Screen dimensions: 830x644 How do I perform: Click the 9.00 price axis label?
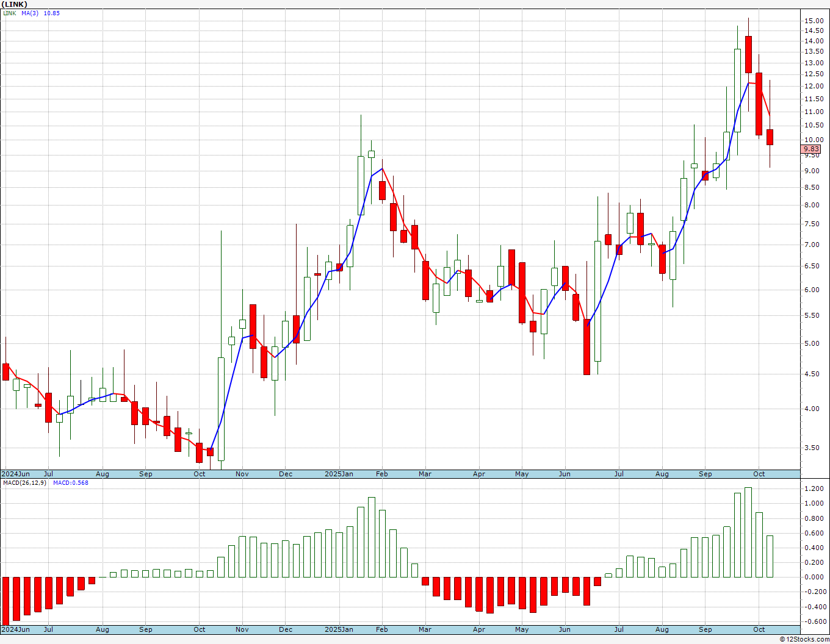(x=813, y=171)
